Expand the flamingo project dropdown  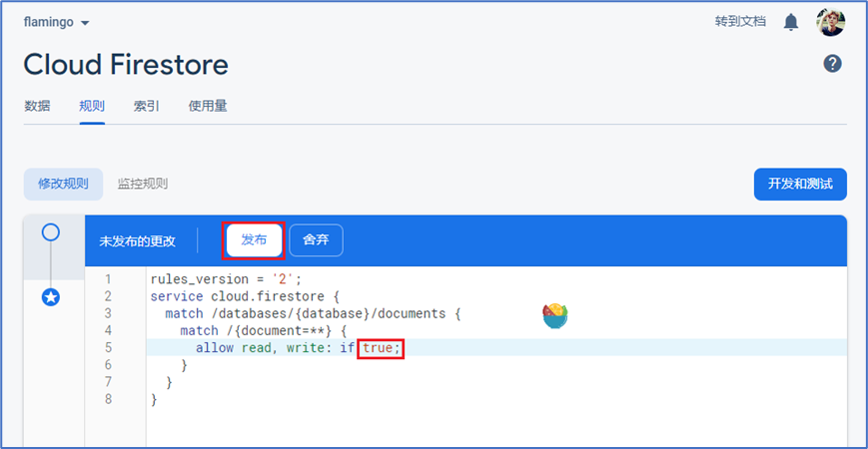click(57, 22)
